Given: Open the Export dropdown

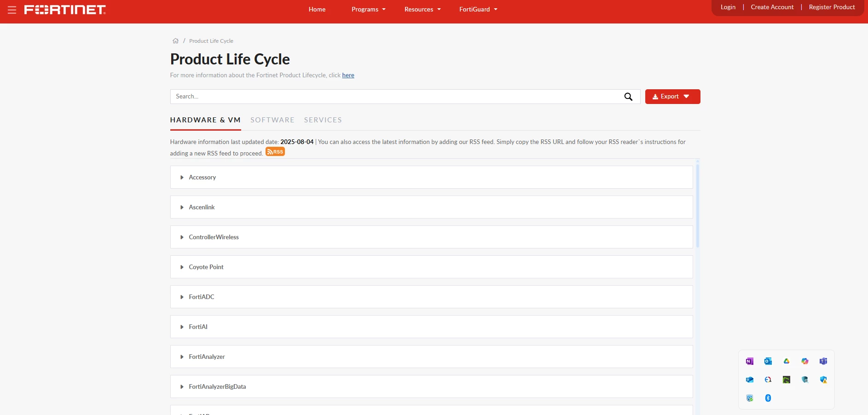Looking at the screenshot, I should point(672,97).
